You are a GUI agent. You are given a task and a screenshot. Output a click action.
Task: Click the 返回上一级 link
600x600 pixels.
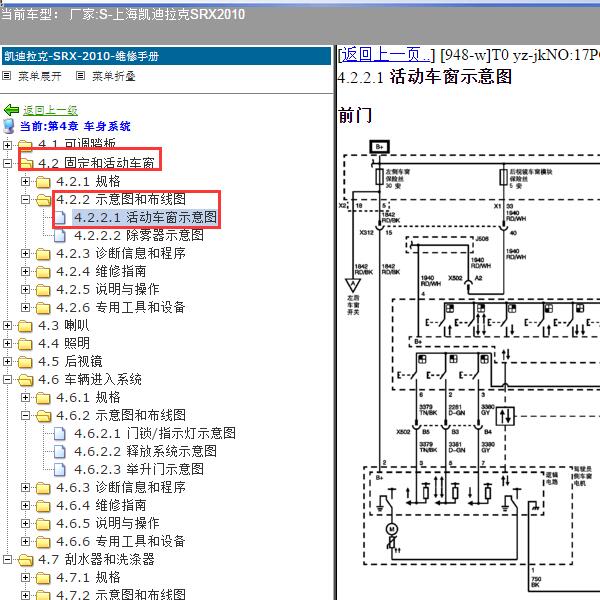click(x=50, y=110)
